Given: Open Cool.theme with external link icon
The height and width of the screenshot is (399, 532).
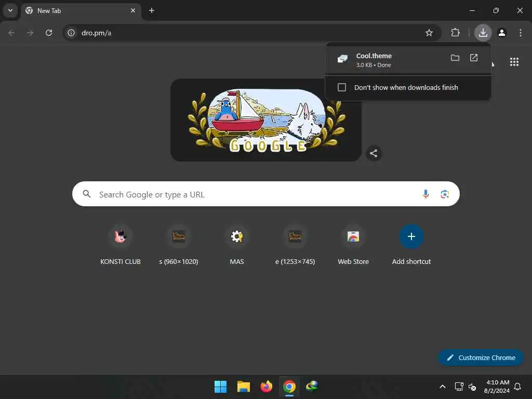Looking at the screenshot, I should [474, 58].
